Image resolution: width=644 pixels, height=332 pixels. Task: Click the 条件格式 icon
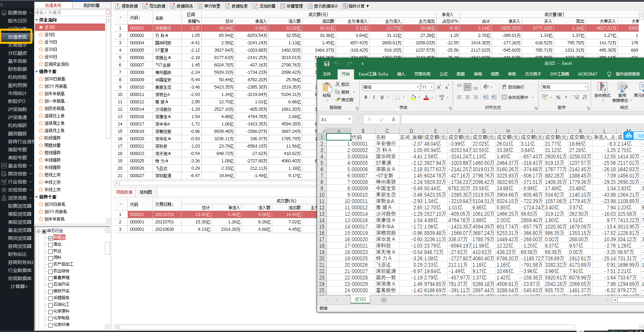pos(602,88)
